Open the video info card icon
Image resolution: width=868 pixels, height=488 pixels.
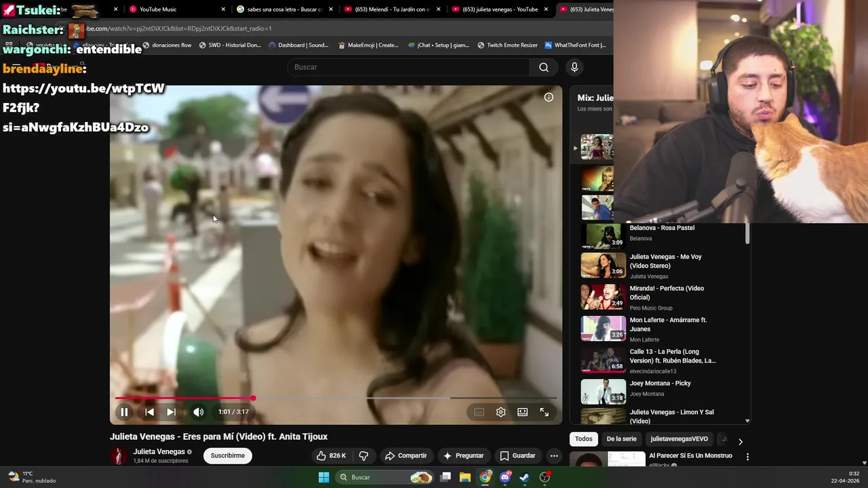(549, 98)
